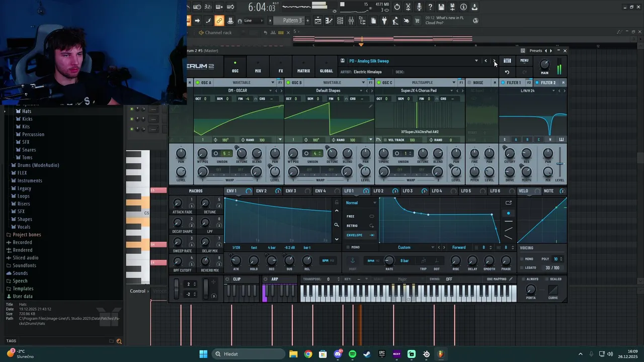
Task: Open the FL Studio piano roll icon
Action: point(329,21)
